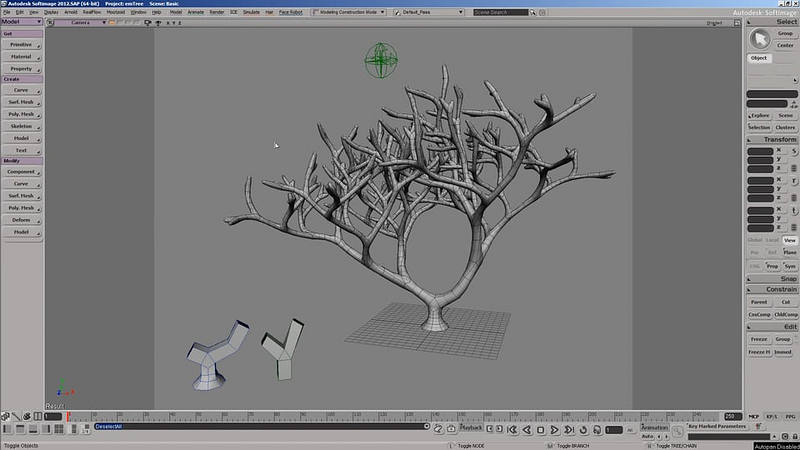Click the Freeze M button
Viewport: 800px width, 450px height.
(759, 352)
